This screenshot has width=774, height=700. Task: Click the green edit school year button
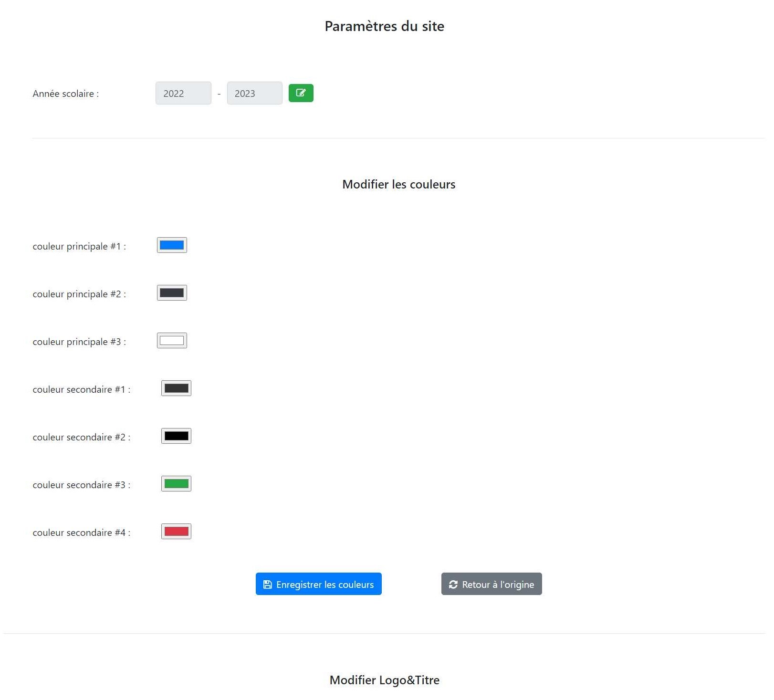[301, 93]
